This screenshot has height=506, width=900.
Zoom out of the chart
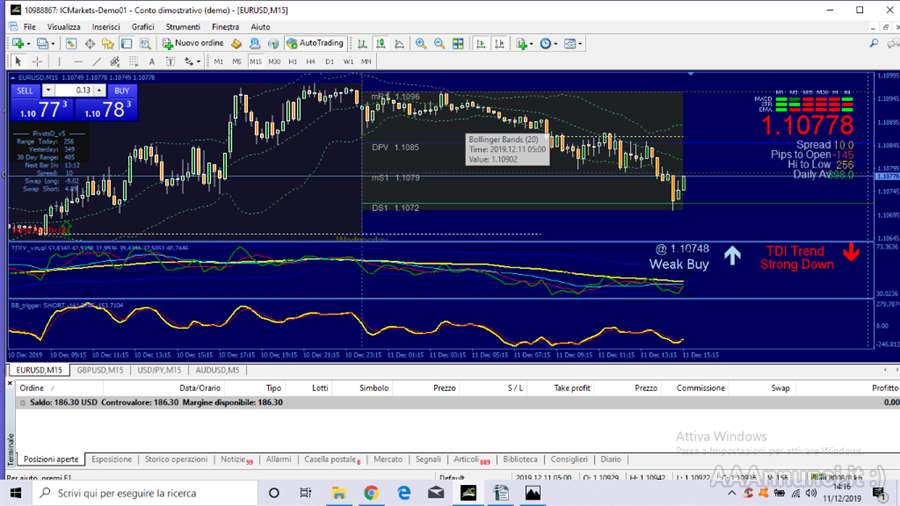439,44
